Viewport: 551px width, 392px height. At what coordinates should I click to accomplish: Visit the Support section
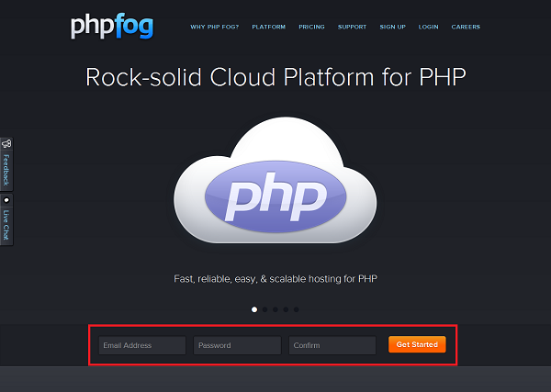tap(352, 27)
